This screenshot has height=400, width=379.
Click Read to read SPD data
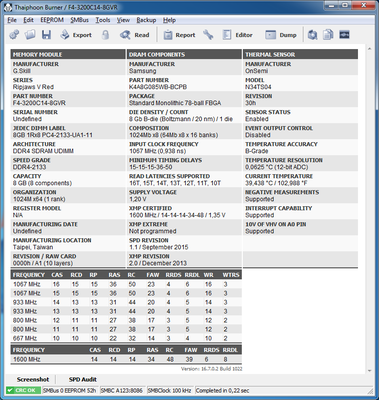tap(135, 35)
